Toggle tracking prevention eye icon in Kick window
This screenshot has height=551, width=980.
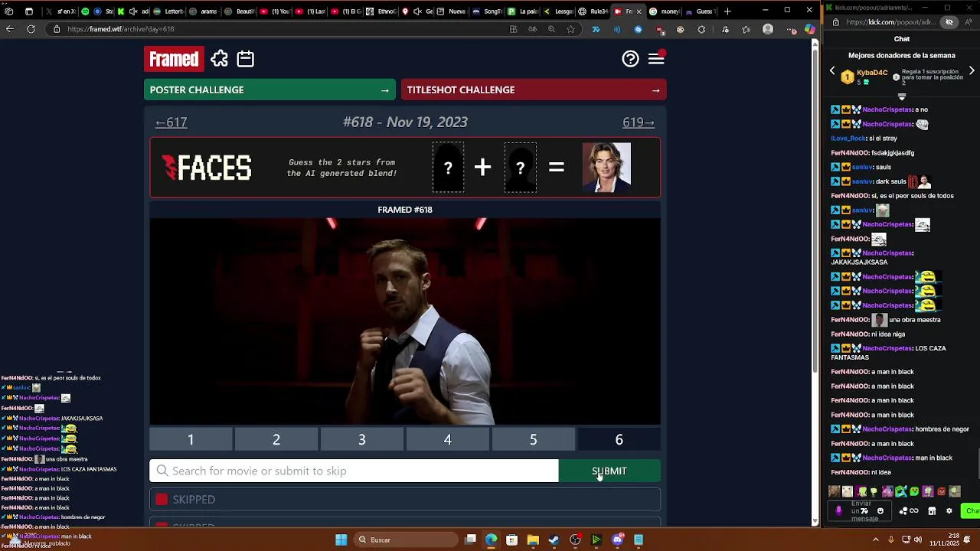click(949, 22)
